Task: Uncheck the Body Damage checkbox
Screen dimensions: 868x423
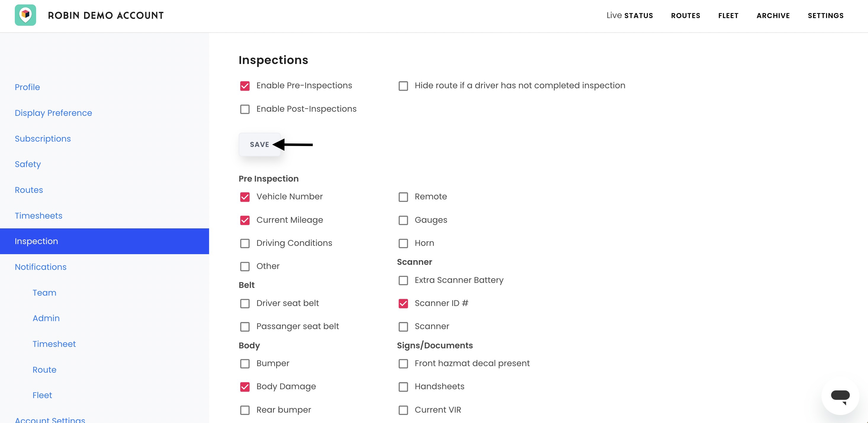Action: pos(245,387)
